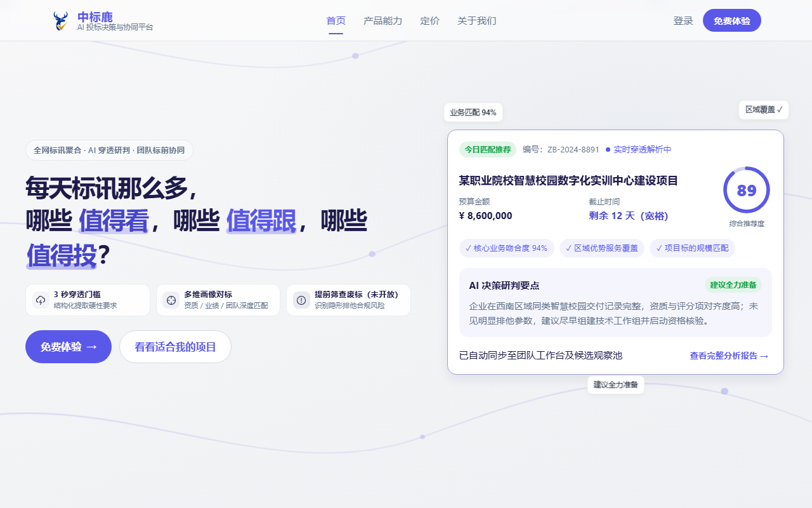Click the highlighted 值得跟 text

point(261,221)
